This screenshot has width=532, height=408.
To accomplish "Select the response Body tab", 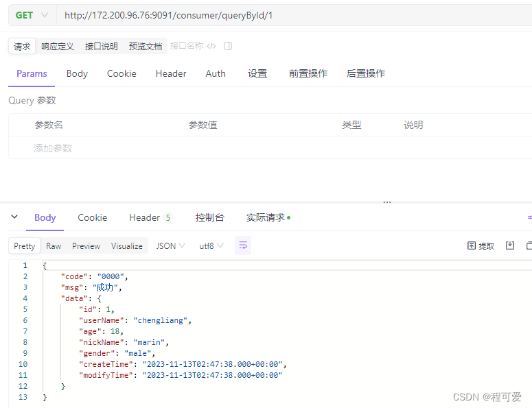I will tap(45, 217).
